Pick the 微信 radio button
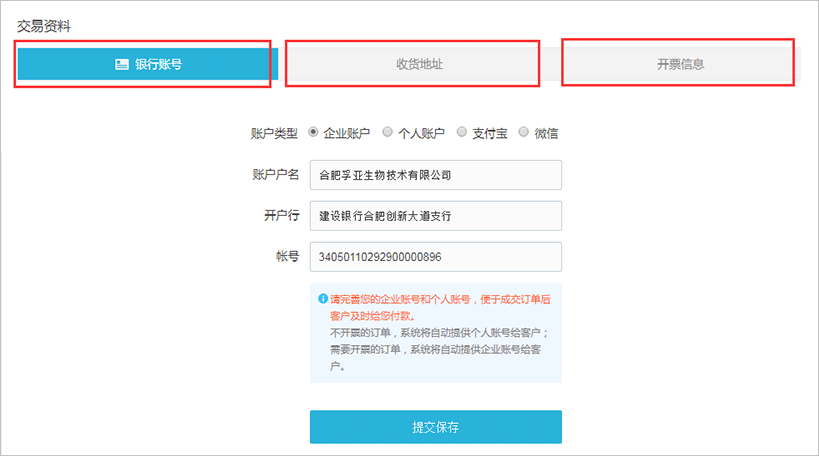 [x=523, y=132]
